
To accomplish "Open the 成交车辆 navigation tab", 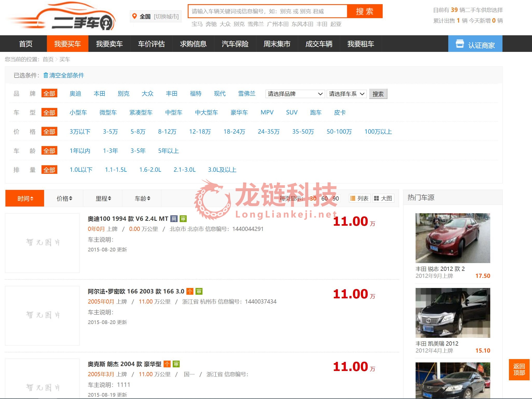I will coord(319,44).
